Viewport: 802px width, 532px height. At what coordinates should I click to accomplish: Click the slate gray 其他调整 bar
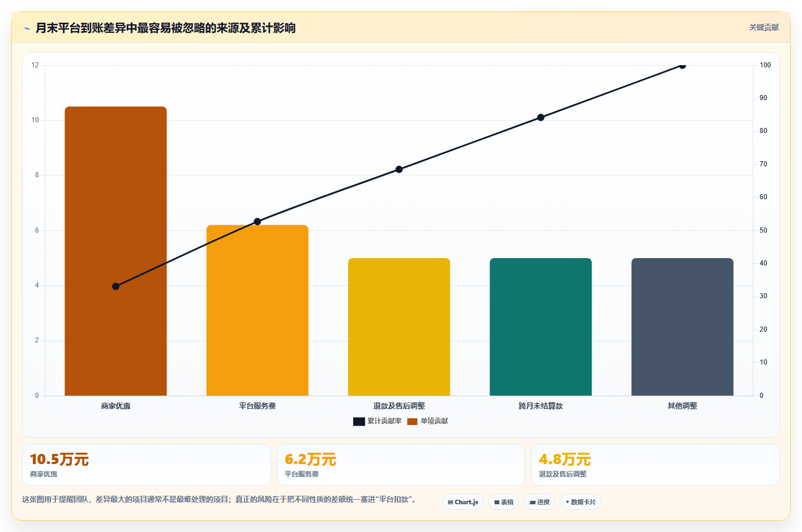683,327
